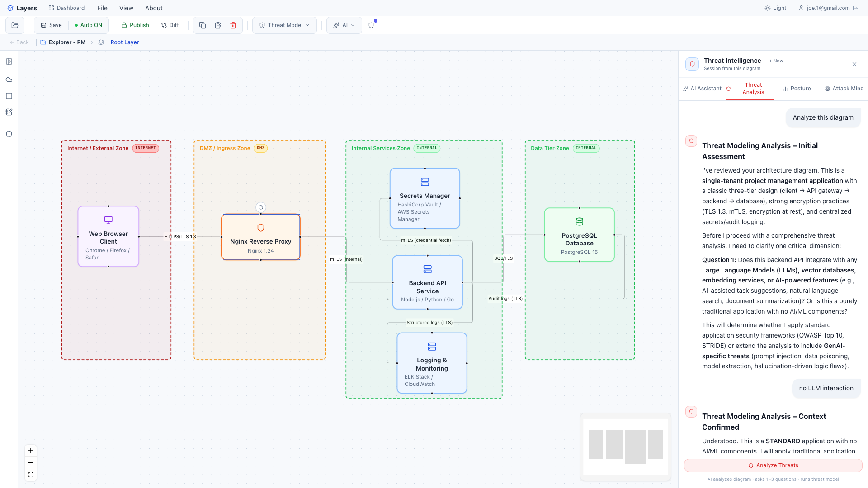Click the rotate icon above Nginx Reverse Proxy
868x488 pixels.
tap(261, 207)
